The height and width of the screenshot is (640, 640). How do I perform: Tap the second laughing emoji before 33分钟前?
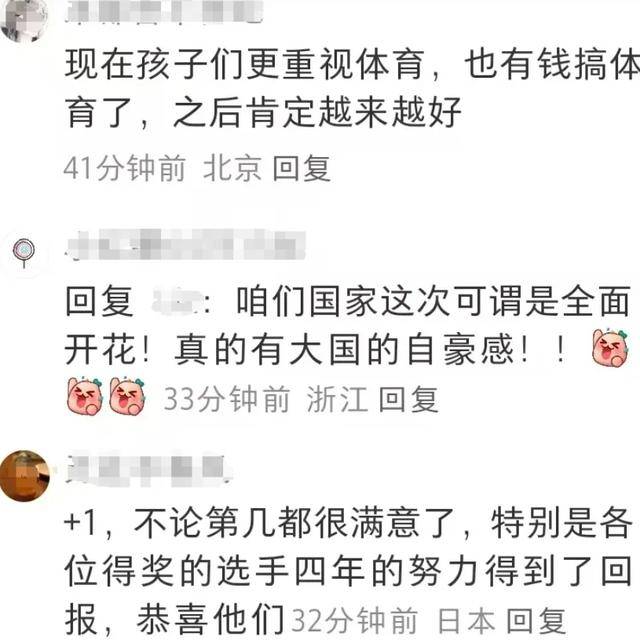(127, 396)
